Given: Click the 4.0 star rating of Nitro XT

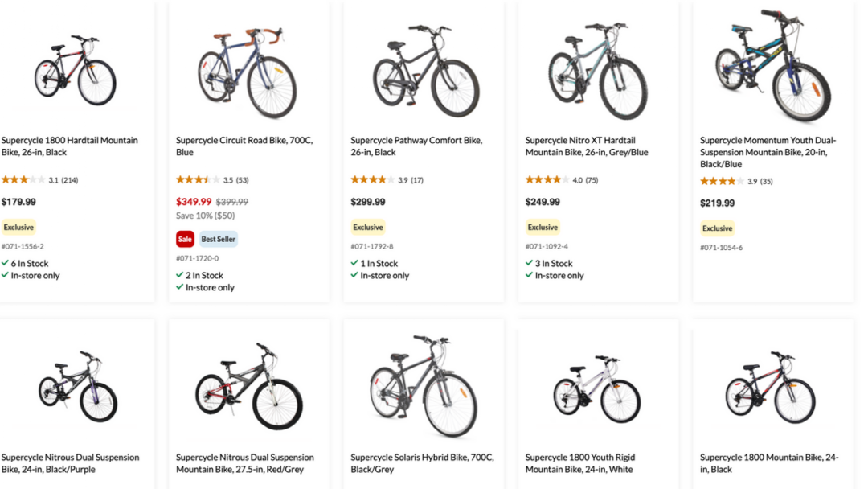Looking at the screenshot, I should point(547,180).
